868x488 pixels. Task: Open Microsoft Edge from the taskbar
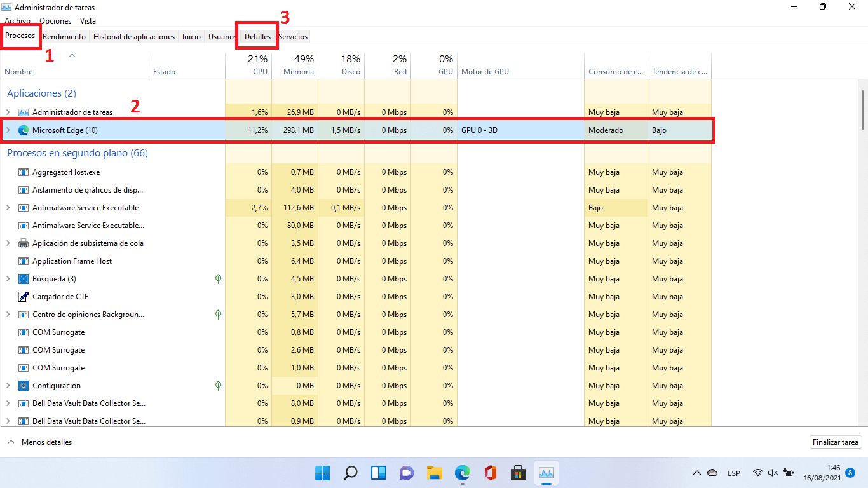(x=463, y=473)
